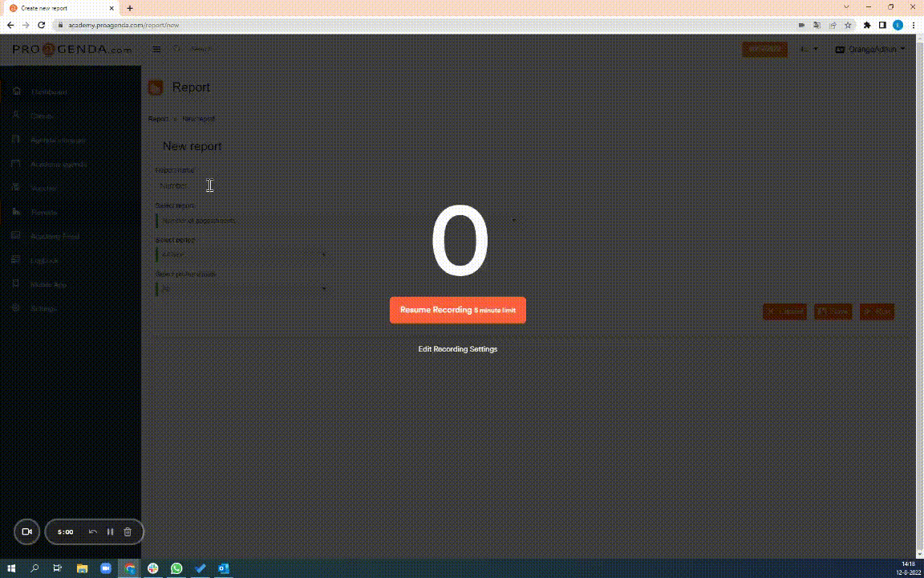Click Resume Recording button
The width and height of the screenshot is (924, 578).
pos(457,310)
